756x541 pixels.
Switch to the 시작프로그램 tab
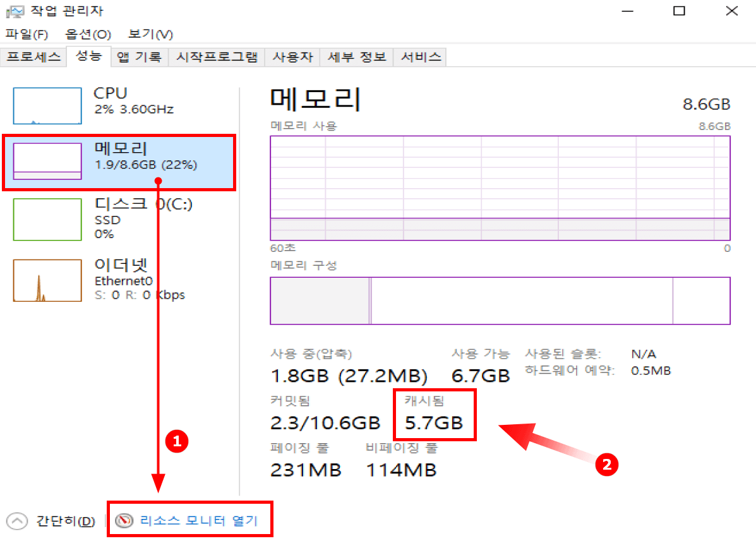click(x=217, y=57)
